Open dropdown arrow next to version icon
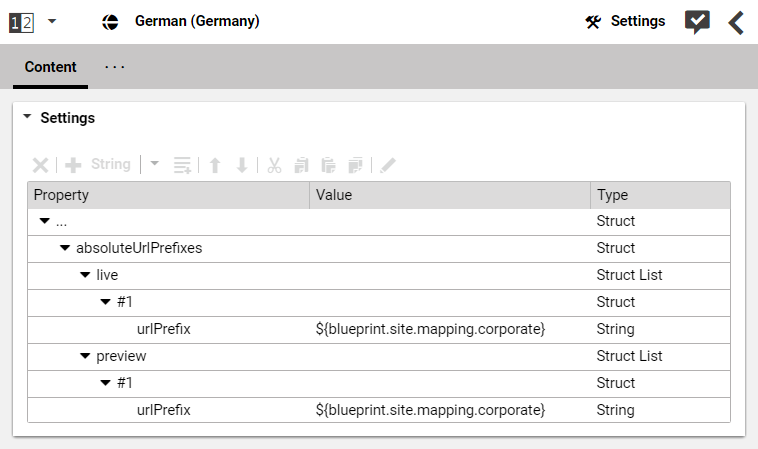 (52, 21)
